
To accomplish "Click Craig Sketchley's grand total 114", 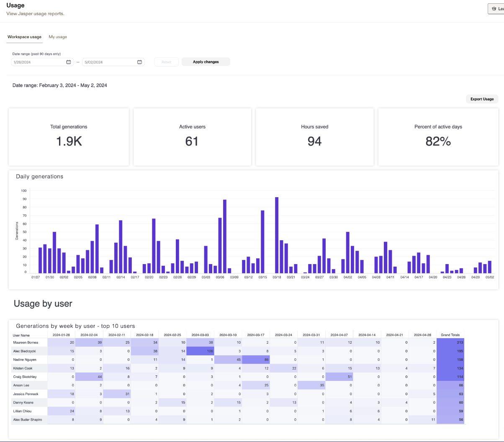I will 450,377.
